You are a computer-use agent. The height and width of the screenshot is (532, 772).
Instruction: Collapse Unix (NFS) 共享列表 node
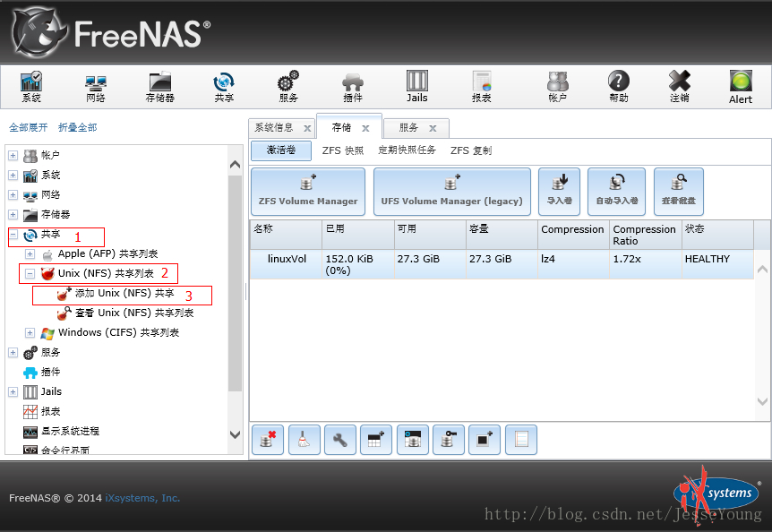(x=30, y=274)
